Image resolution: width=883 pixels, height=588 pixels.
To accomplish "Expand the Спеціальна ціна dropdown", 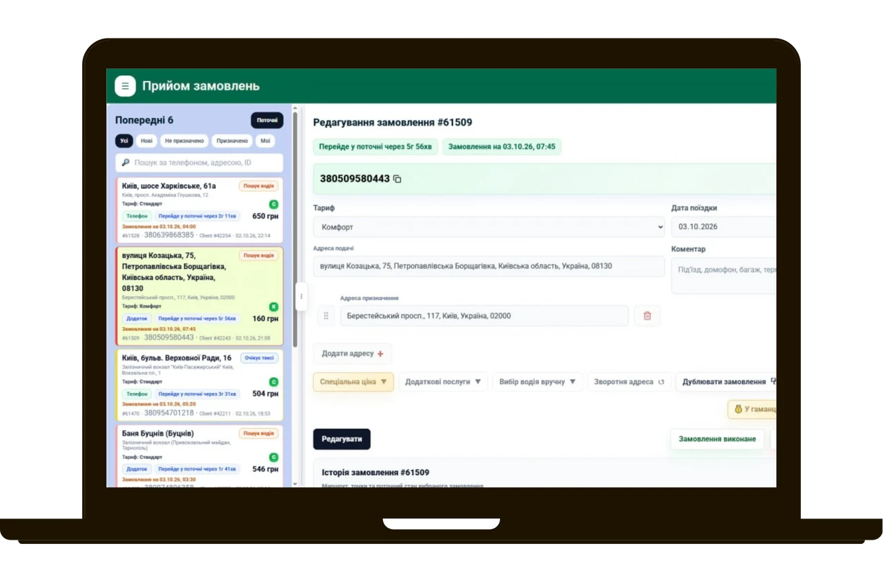I will point(353,382).
